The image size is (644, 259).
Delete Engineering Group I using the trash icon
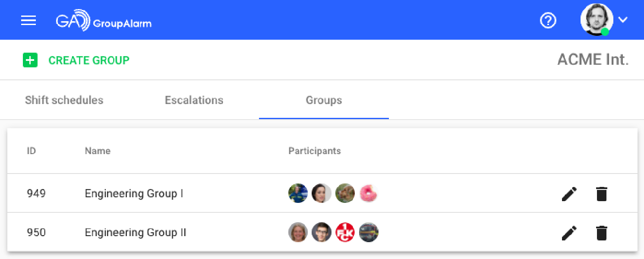coord(601,193)
